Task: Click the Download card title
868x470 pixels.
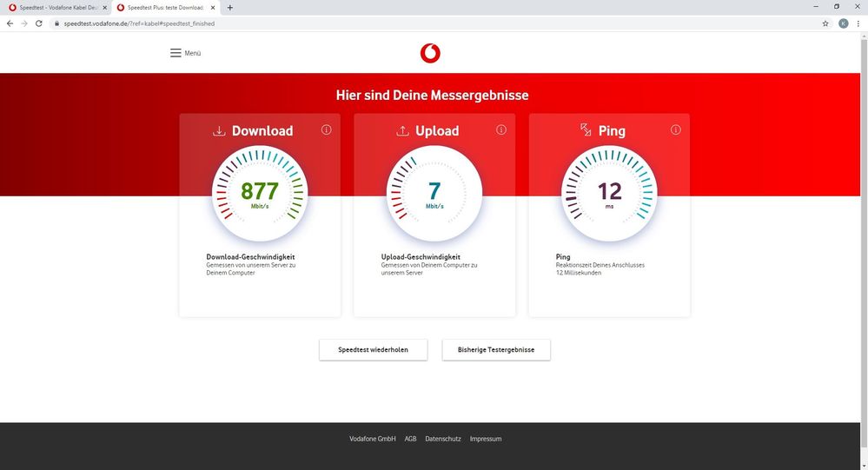Action: pos(262,130)
